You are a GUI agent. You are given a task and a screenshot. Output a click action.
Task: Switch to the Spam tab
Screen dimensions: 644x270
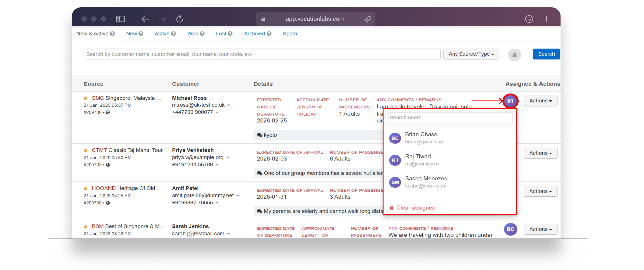click(290, 34)
